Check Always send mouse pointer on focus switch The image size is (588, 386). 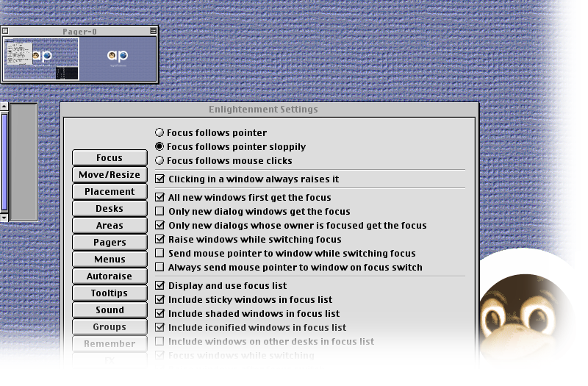tap(159, 267)
